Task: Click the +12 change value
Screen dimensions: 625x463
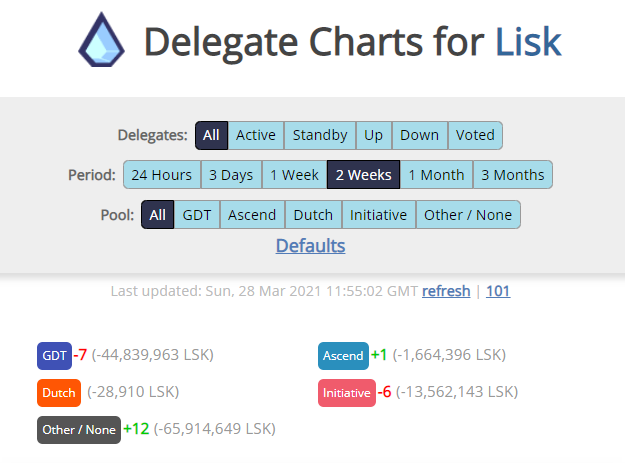Action: tap(136, 429)
